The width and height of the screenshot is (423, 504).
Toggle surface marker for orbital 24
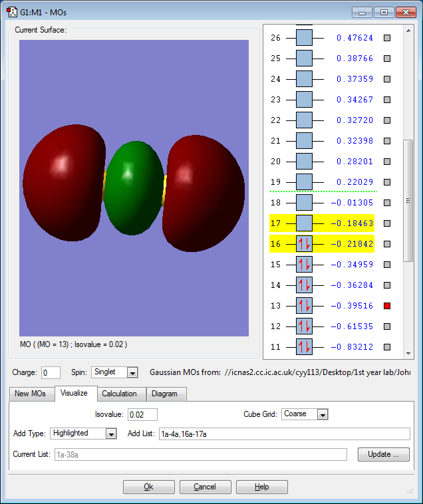click(x=387, y=79)
